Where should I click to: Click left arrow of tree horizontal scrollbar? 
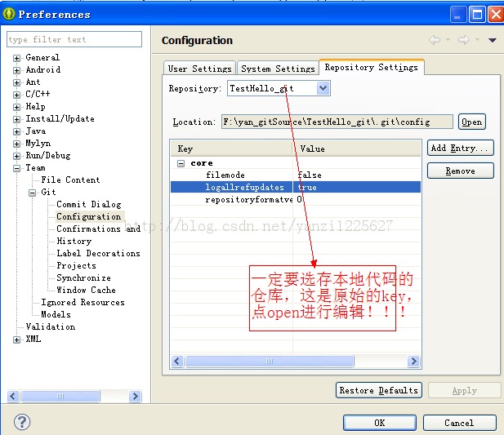pyautogui.click(x=13, y=396)
